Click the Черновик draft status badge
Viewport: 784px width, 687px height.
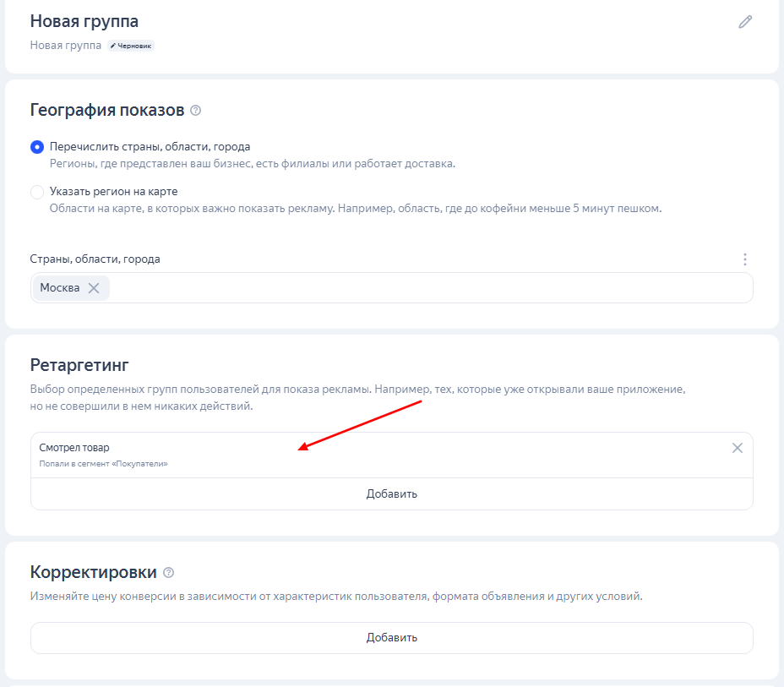(x=131, y=45)
